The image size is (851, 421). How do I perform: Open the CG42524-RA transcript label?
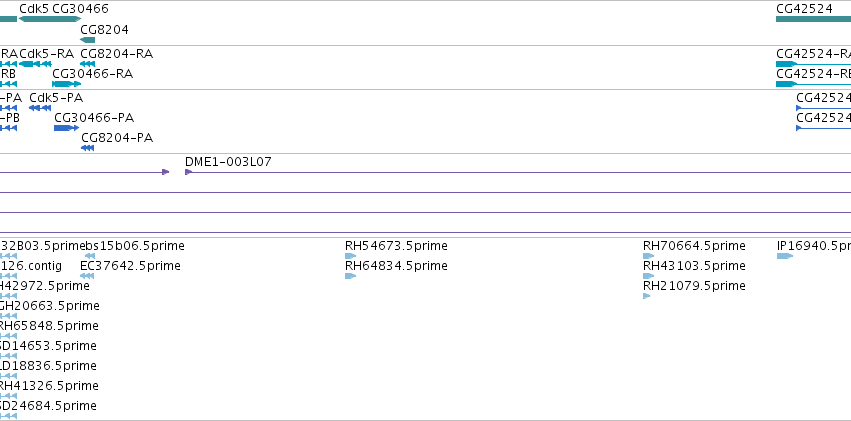click(814, 54)
